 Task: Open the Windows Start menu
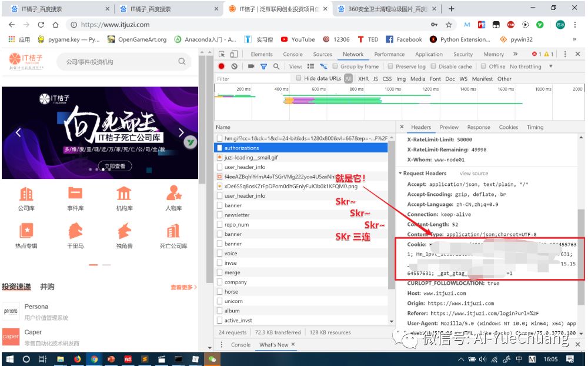point(10,360)
